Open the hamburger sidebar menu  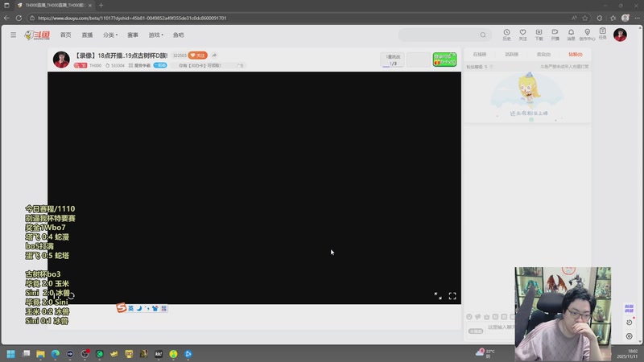point(13,35)
